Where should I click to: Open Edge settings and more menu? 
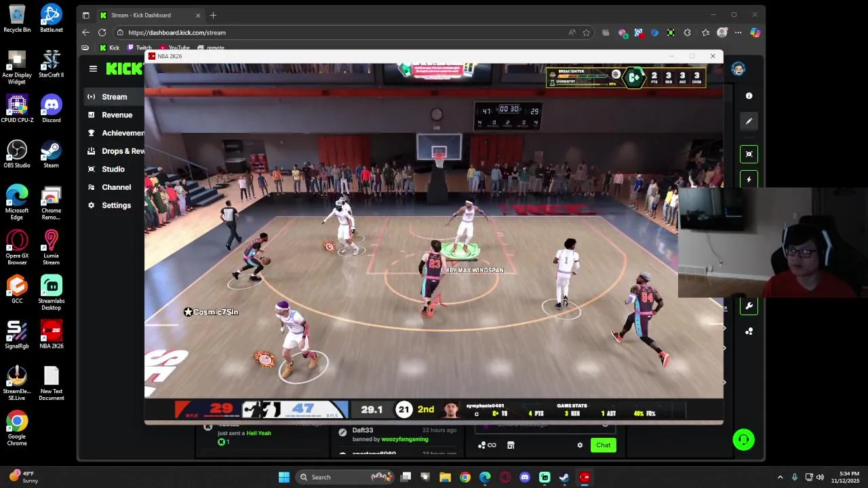[x=738, y=33]
